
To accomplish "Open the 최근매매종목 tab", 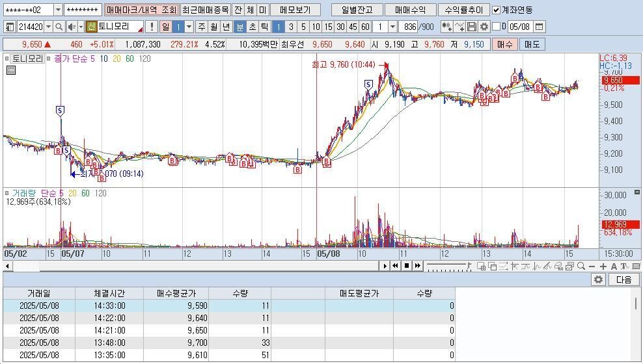I will [205, 10].
